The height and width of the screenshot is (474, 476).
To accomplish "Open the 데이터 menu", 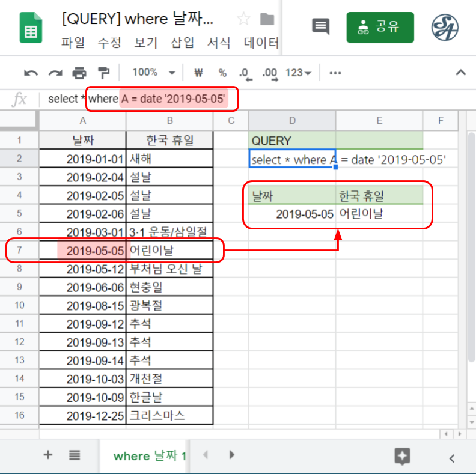I will [261, 43].
